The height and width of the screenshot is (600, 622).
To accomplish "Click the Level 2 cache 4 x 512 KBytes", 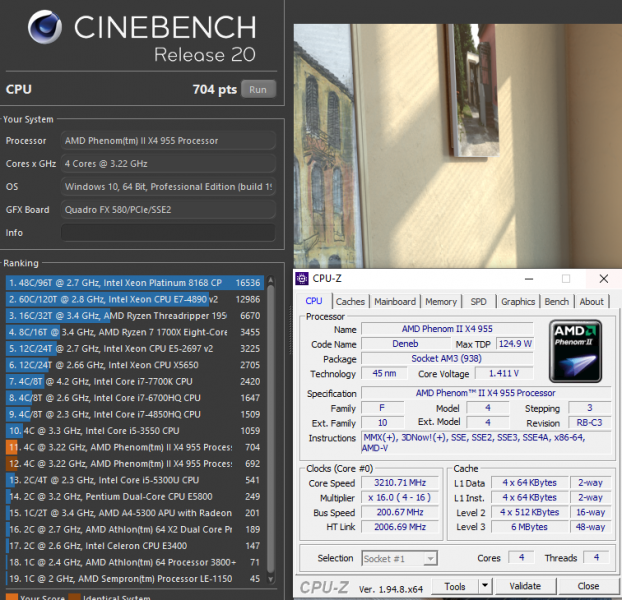I will [x=529, y=512].
